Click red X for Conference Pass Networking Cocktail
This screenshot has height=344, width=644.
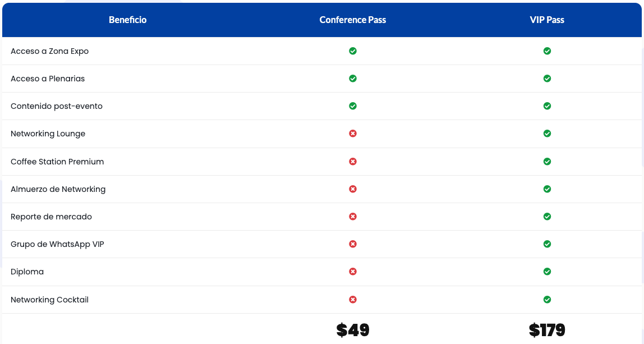353,300
